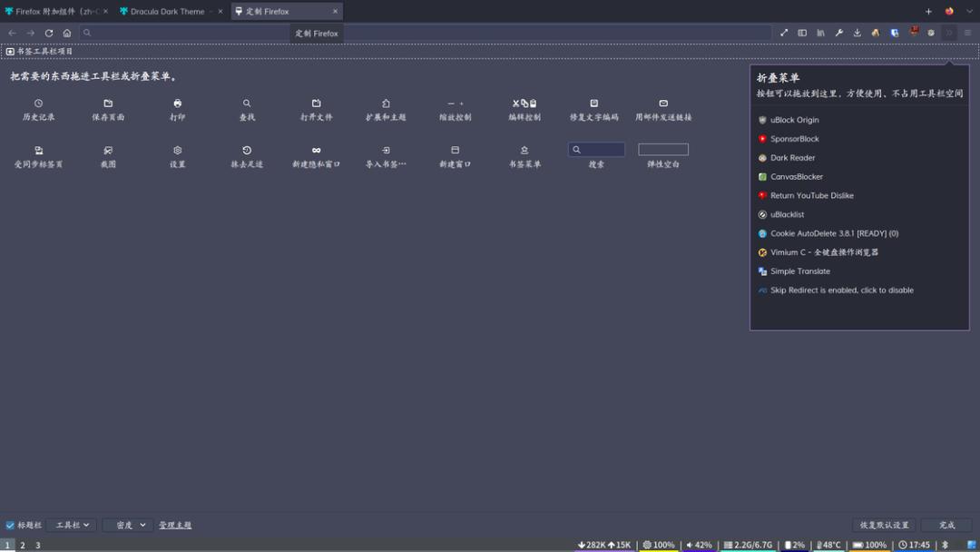Click the Email Link (用邮件发送链接) envelope icon

(663, 103)
